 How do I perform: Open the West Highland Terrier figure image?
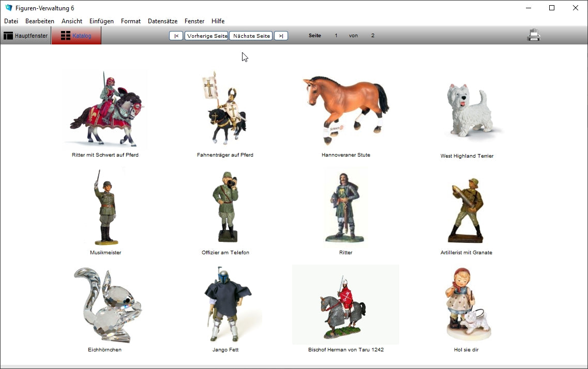click(x=468, y=110)
